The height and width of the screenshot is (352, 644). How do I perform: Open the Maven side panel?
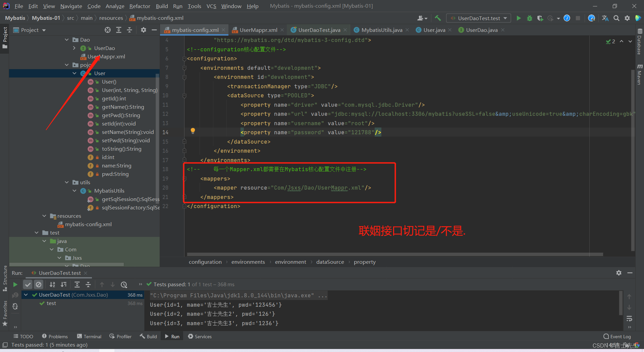click(639, 74)
